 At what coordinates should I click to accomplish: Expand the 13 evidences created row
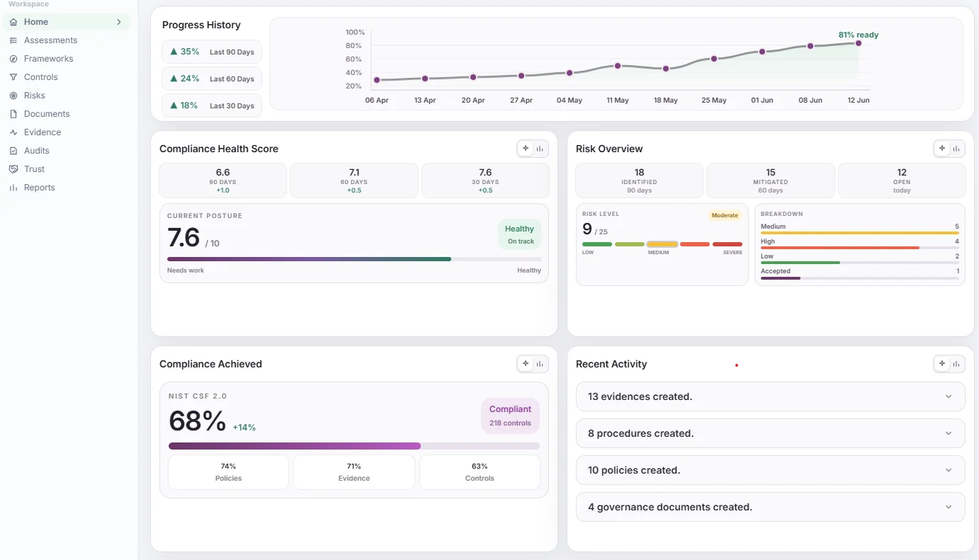(x=771, y=396)
